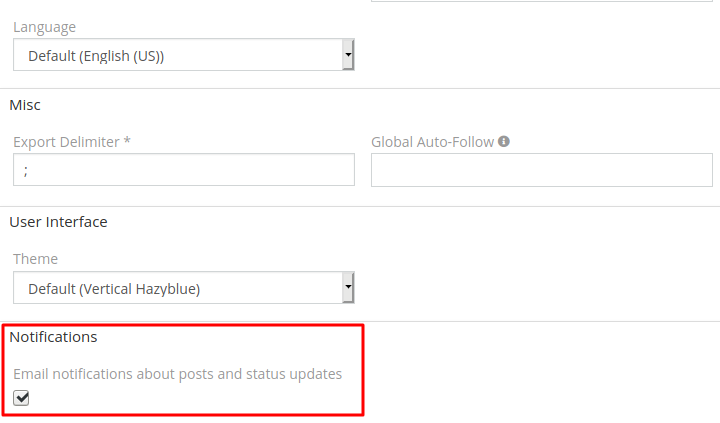The height and width of the screenshot is (423, 720).
Task: Click the 'Global Auto-Follow' label text
Action: point(432,142)
